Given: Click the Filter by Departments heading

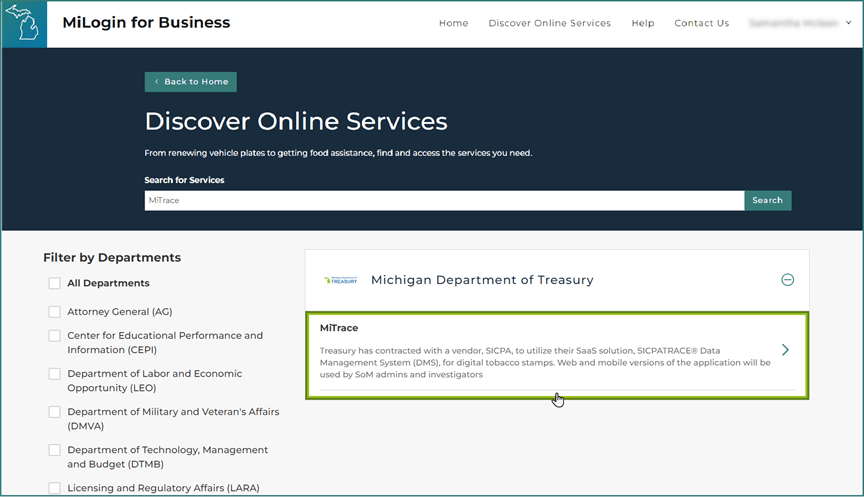Looking at the screenshot, I should click(112, 257).
